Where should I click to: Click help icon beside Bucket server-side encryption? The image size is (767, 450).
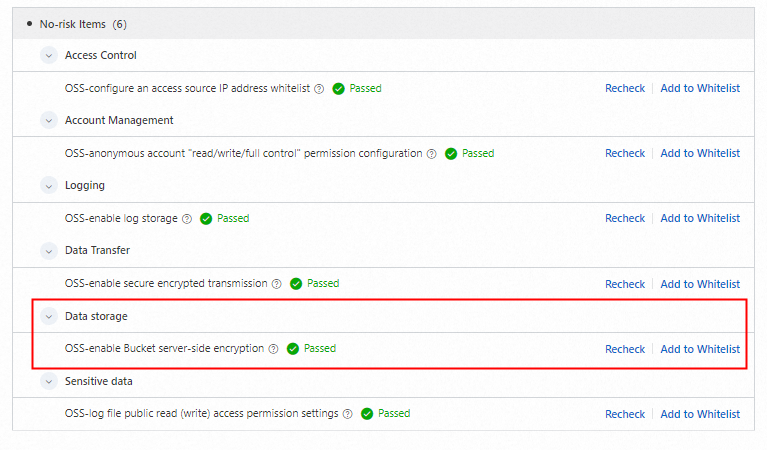(x=273, y=349)
